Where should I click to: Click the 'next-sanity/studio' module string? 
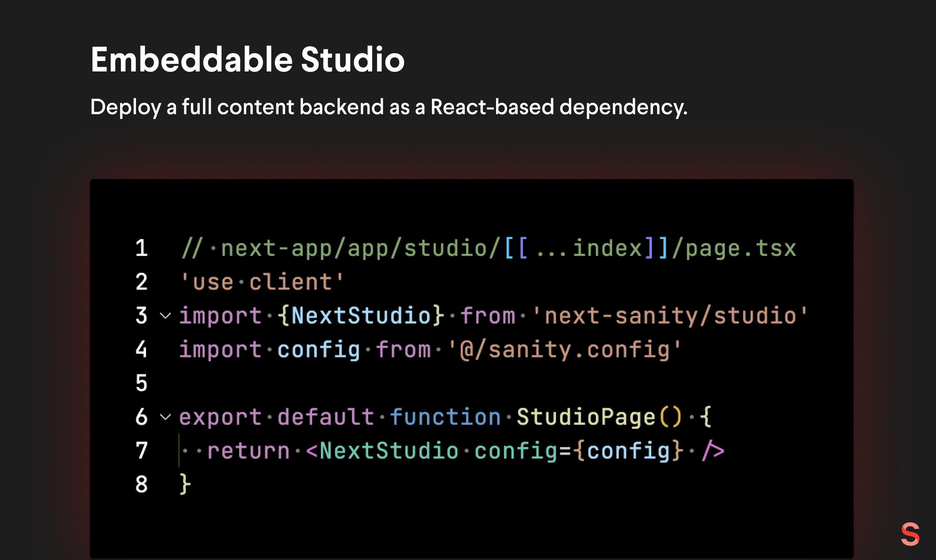pos(670,315)
